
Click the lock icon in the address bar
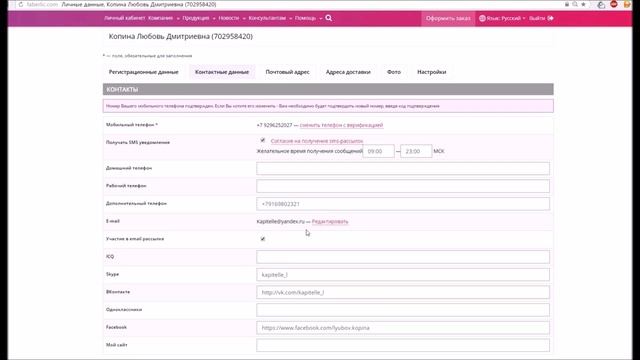[x=567, y=4]
